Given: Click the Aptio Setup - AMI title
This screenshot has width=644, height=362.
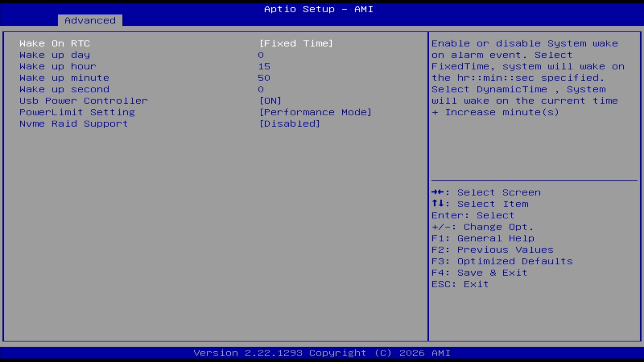Looking at the screenshot, I should click(x=319, y=9).
